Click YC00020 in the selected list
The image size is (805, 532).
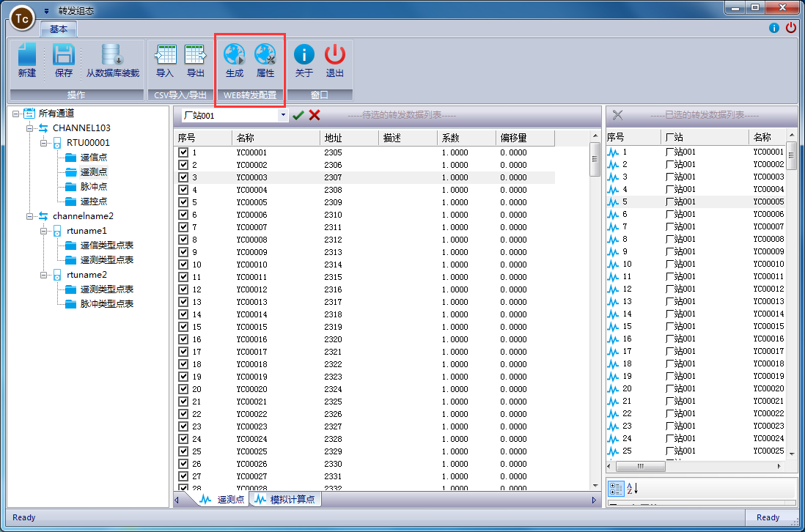(x=768, y=388)
